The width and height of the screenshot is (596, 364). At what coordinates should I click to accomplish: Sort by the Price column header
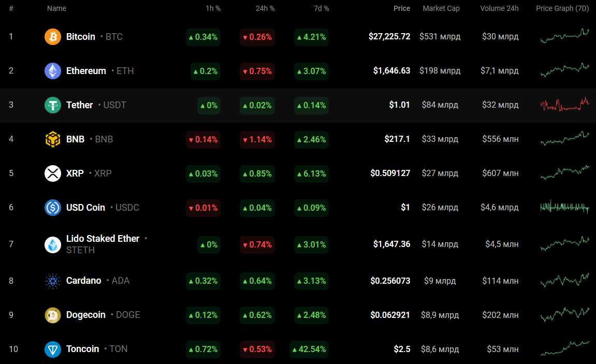[401, 8]
